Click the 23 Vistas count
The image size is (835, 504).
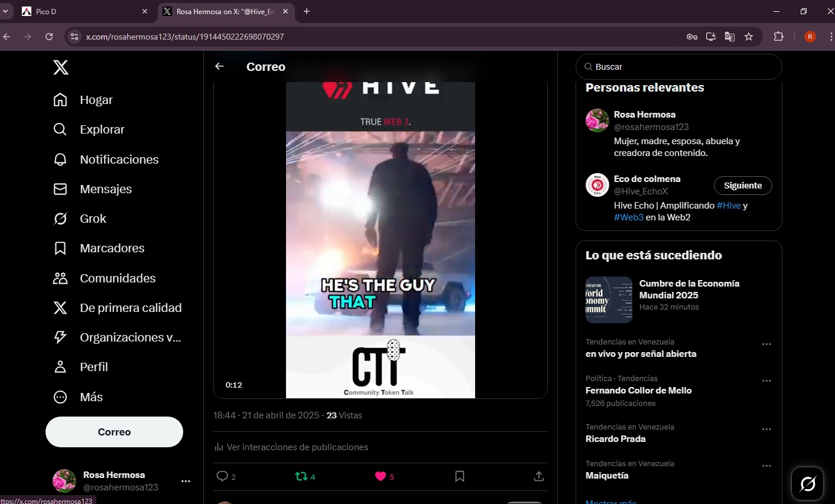click(x=344, y=415)
